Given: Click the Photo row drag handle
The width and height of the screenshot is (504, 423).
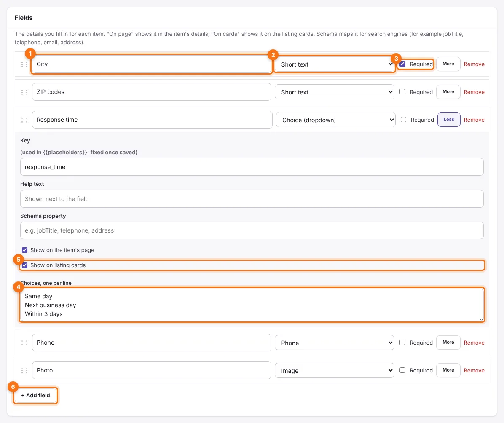Looking at the screenshot, I should coord(24,371).
